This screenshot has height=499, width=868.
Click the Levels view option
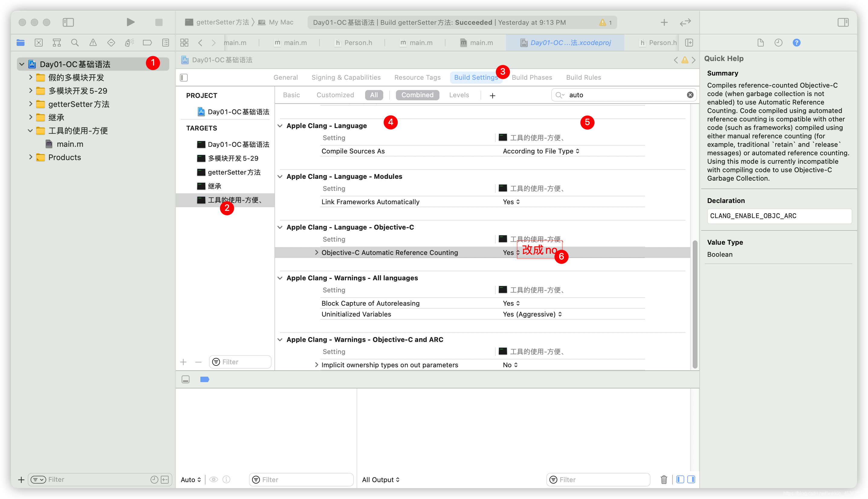click(x=458, y=95)
